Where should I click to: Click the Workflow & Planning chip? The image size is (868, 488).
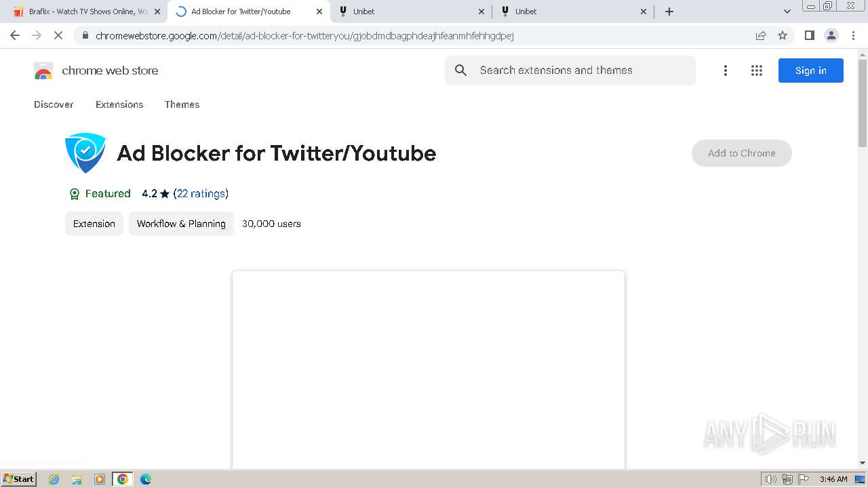pos(181,224)
